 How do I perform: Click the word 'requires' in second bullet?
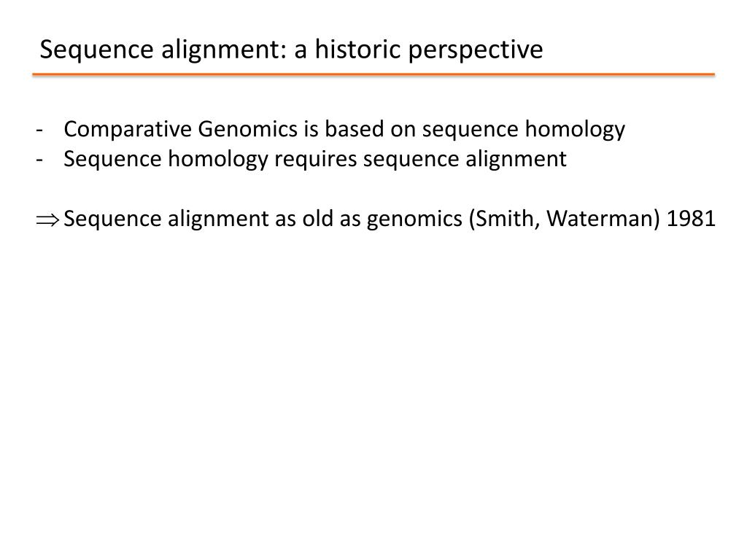[x=315, y=160]
